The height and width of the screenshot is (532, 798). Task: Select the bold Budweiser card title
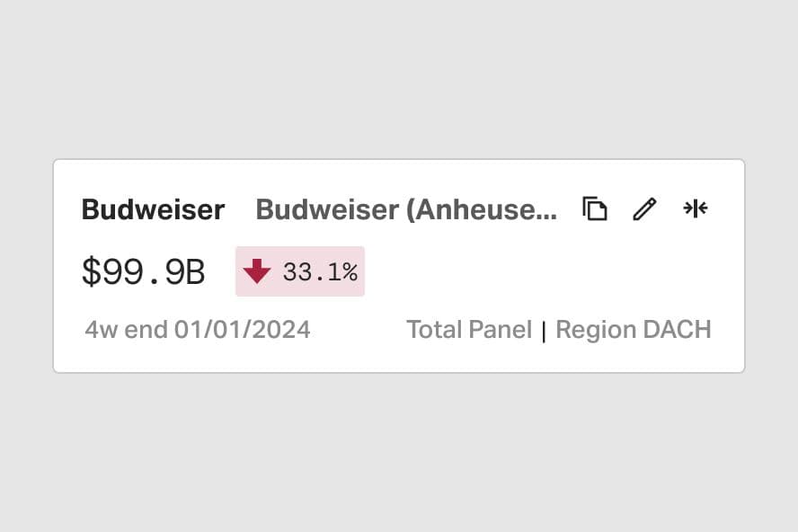click(153, 209)
